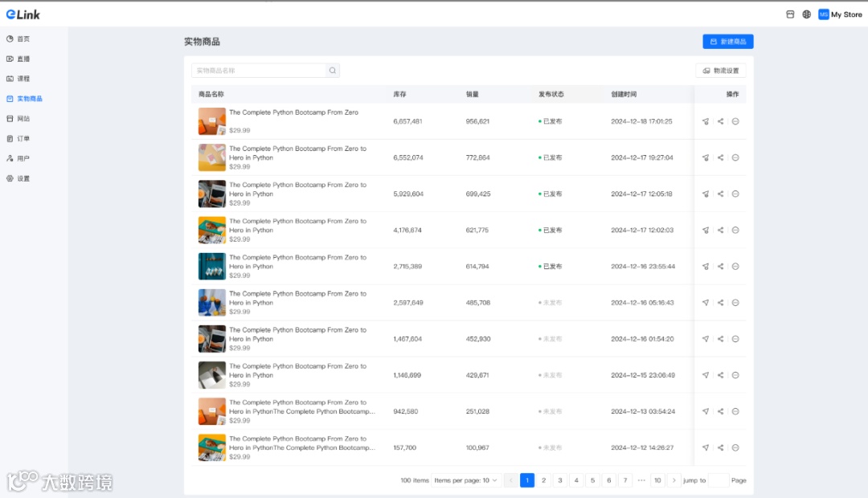Publish icon for row with stock 2,715,389
Screen dimensions: 868x498
tap(706, 266)
